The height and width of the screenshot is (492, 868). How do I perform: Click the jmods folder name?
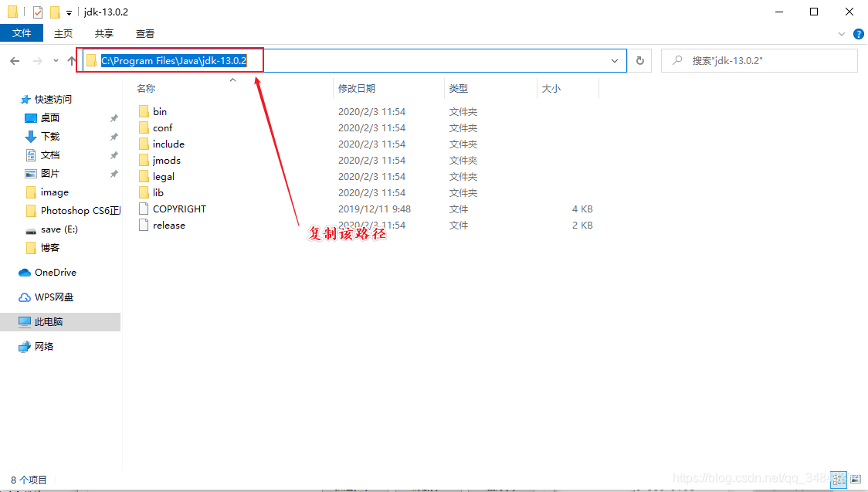pyautogui.click(x=167, y=161)
